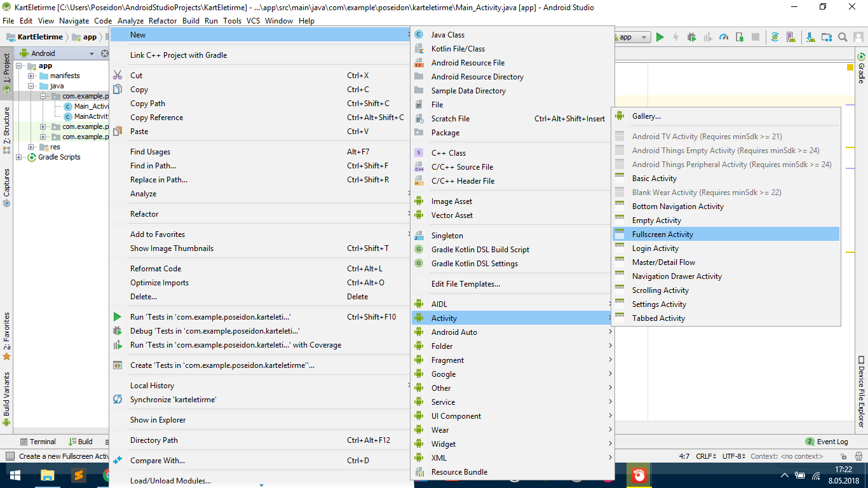
Task: Open the app run configuration dropdown
Action: pyautogui.click(x=631, y=37)
